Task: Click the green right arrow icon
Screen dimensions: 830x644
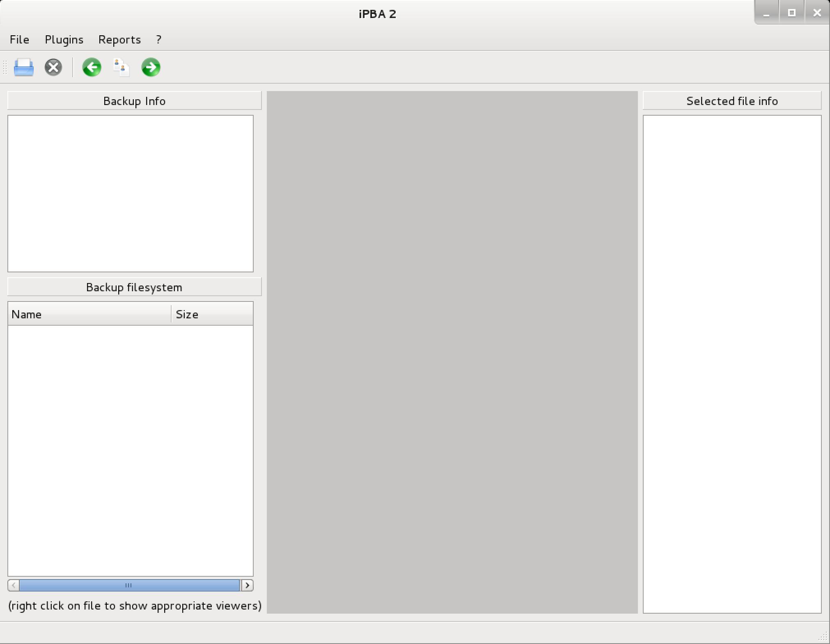Action: [x=151, y=67]
